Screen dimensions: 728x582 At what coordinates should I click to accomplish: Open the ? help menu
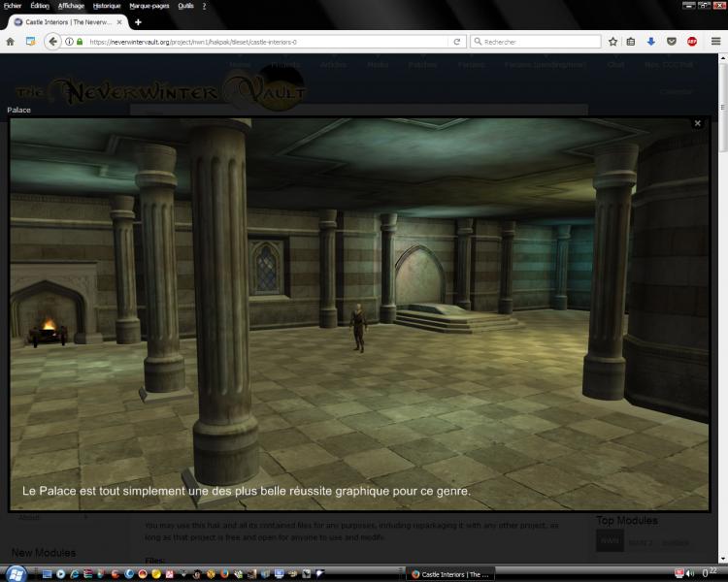204,6
